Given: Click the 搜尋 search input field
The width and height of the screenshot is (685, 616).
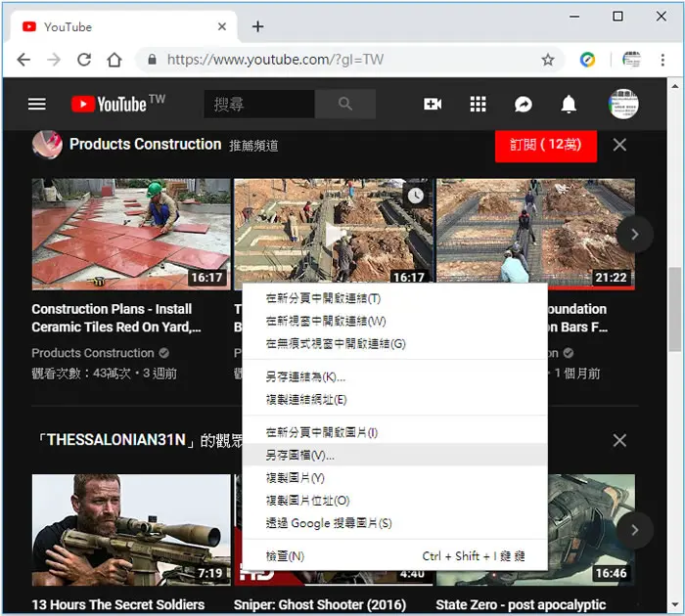Looking at the screenshot, I should click(x=259, y=104).
